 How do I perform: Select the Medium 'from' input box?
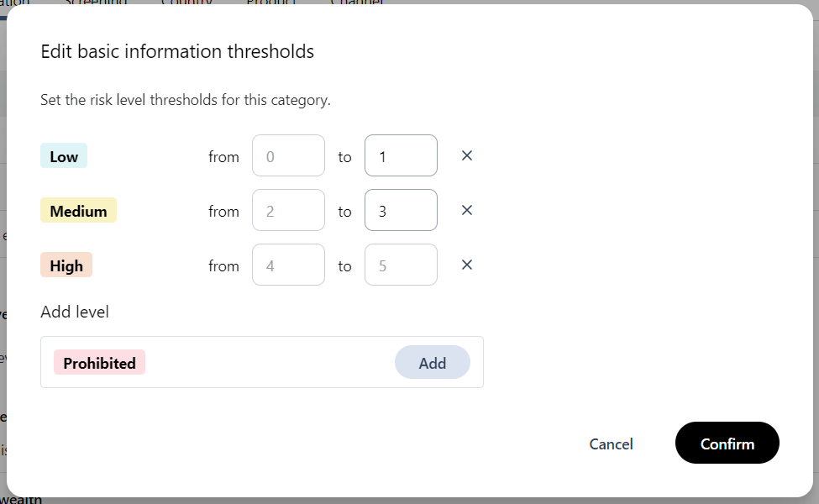tap(288, 211)
